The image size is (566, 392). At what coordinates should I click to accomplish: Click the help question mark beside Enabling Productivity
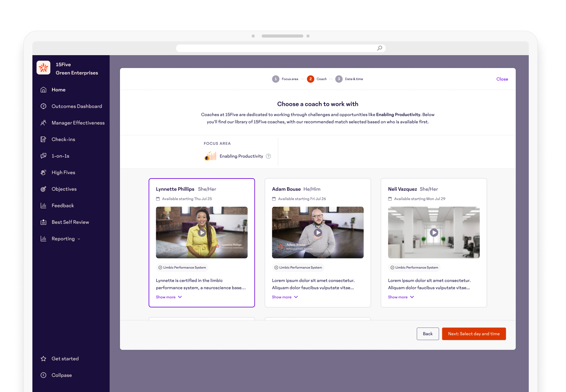coord(269,156)
